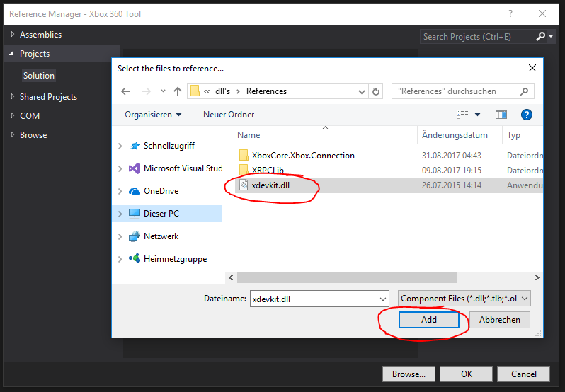This screenshot has height=392, width=565.
Task: Select Solution under Projects
Action: click(x=39, y=76)
